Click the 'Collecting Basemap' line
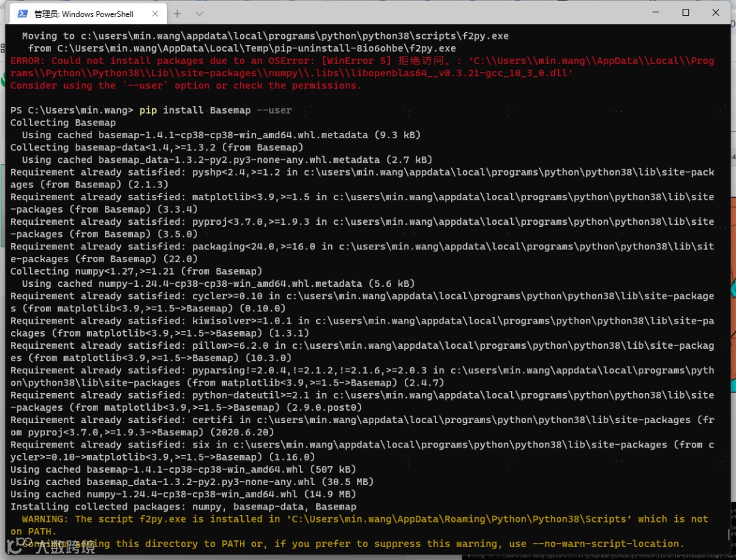The width and height of the screenshot is (736, 560). click(63, 123)
